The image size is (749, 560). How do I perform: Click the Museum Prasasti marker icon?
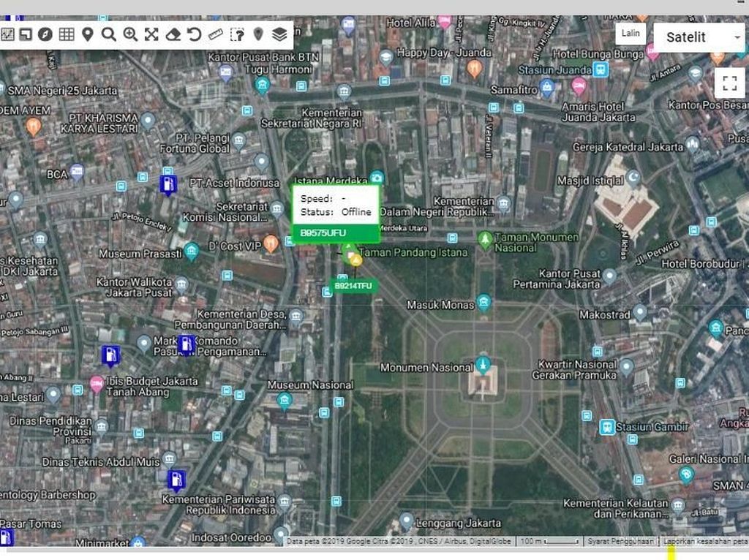click(191, 251)
